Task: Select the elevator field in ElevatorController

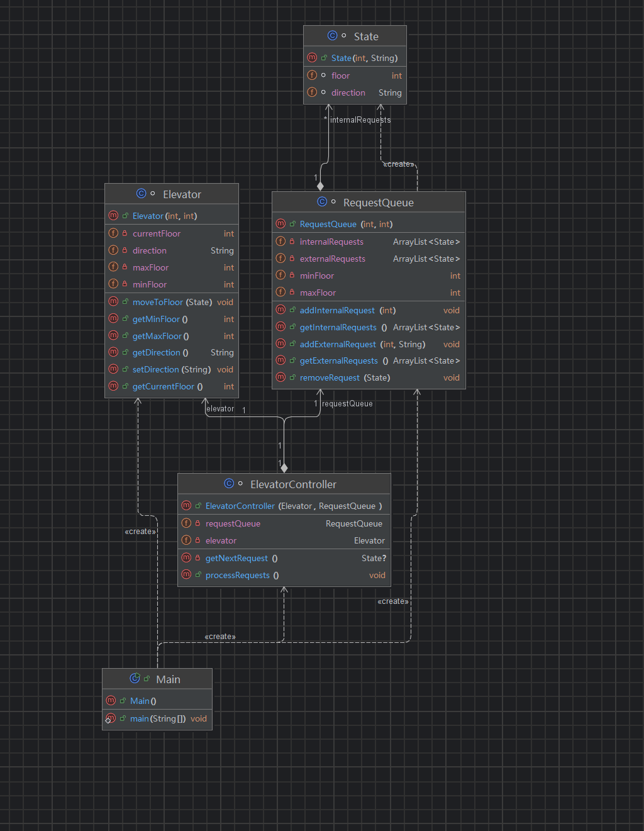Action: click(x=284, y=540)
